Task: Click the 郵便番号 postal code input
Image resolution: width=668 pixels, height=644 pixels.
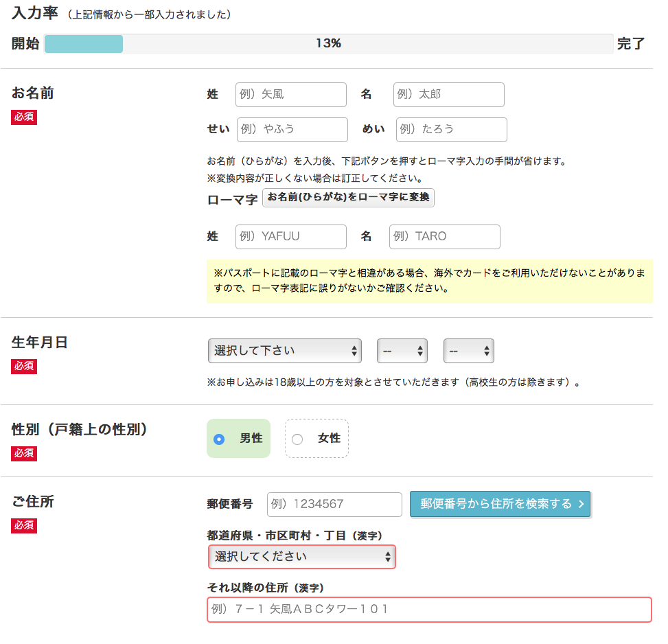Action: point(334,505)
